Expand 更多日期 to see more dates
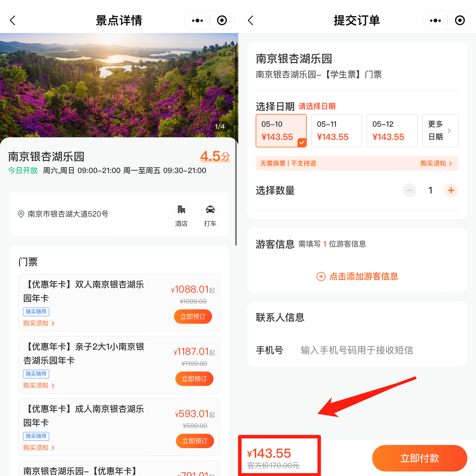This screenshot has height=476, width=476. point(440,131)
